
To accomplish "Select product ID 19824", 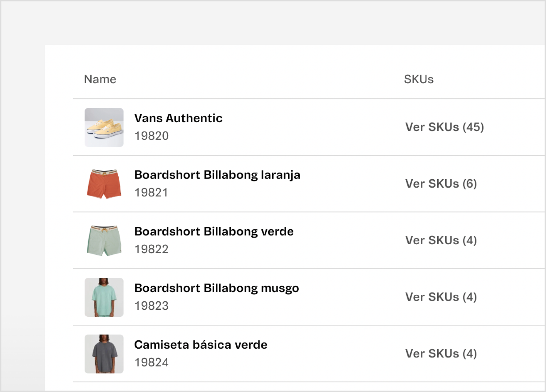I will click(152, 363).
